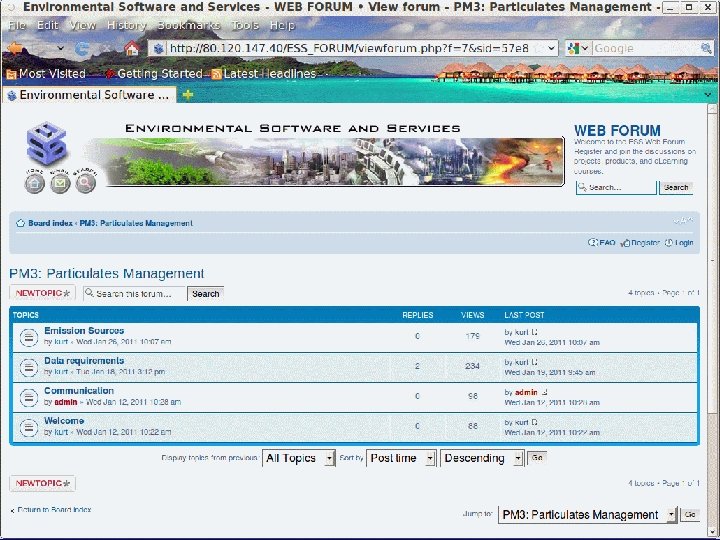Click the site favicon in the address bar
This screenshot has width=720, height=540.
click(158, 48)
